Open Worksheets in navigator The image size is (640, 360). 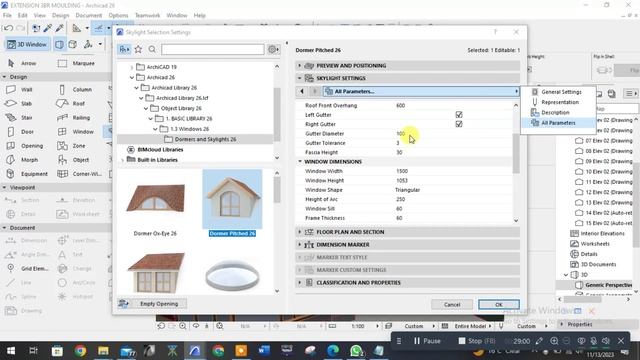pos(590,244)
